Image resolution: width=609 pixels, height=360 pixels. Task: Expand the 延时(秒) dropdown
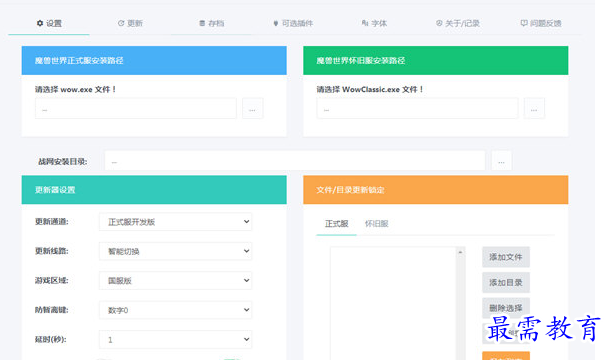click(x=175, y=339)
